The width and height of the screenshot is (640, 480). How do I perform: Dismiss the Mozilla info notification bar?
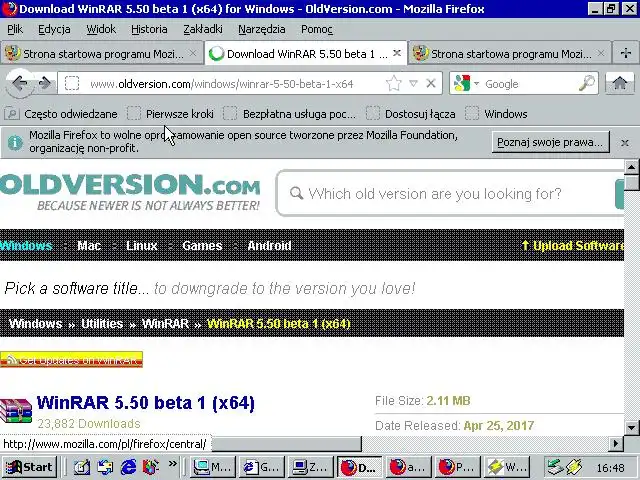[x=624, y=142]
